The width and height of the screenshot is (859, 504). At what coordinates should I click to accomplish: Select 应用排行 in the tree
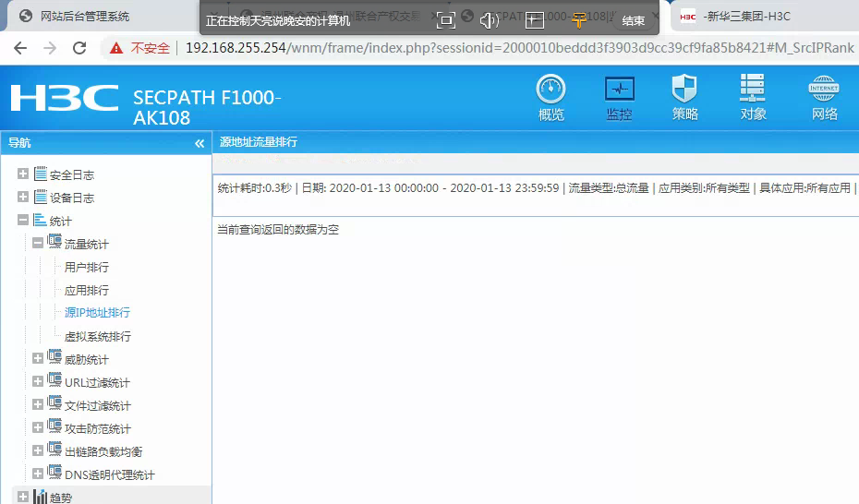(x=87, y=290)
